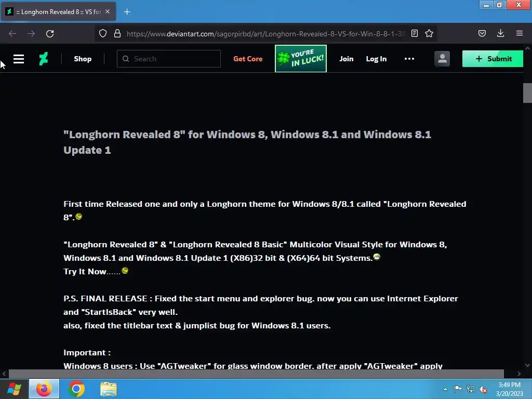Open the Windows Start menu
The height and width of the screenshot is (399, 532).
coord(14,389)
